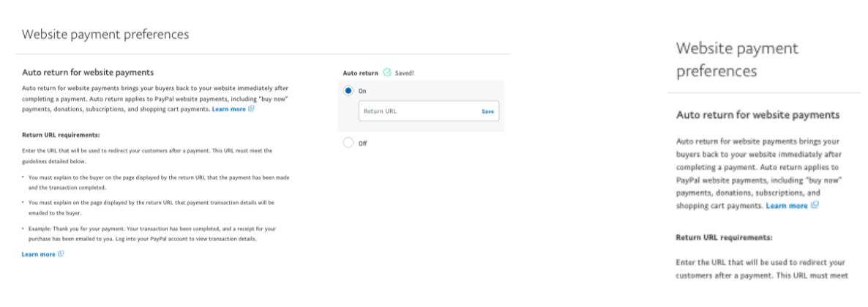The height and width of the screenshot is (307, 868).
Task: Click the Off option label text
Action: pyautogui.click(x=362, y=144)
